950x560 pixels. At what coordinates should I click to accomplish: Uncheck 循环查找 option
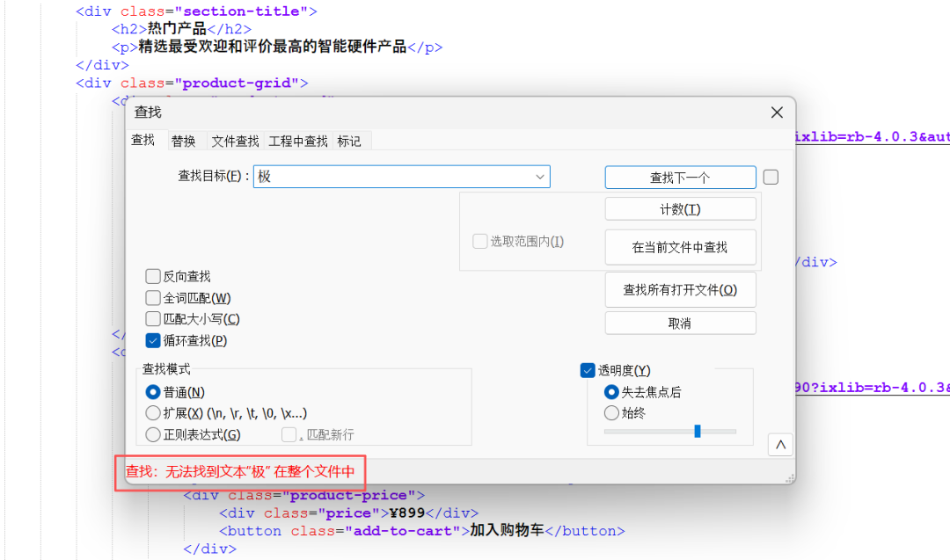[153, 340]
